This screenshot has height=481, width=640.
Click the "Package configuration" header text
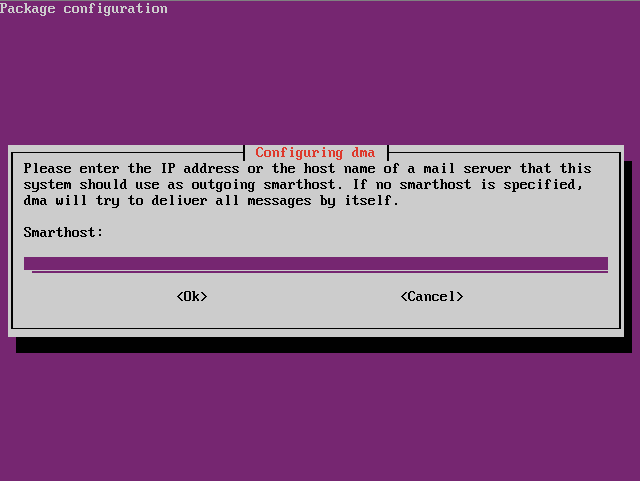tap(84, 8)
